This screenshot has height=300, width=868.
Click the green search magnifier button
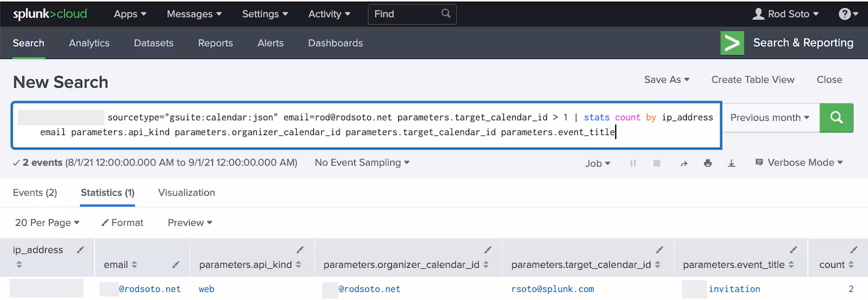click(836, 117)
